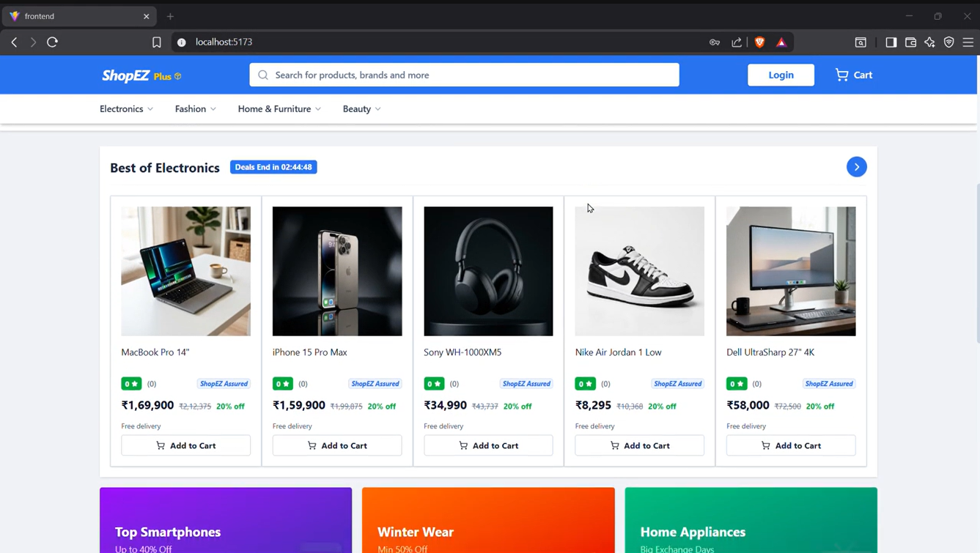This screenshot has height=553, width=980.
Task: Bookmark this page
Action: 156,42
